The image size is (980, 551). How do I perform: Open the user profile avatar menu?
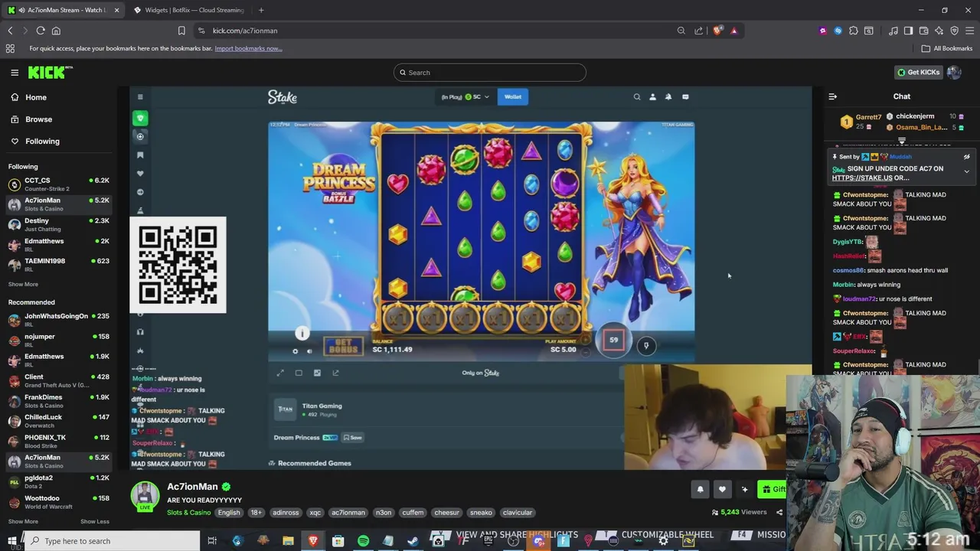click(x=954, y=73)
